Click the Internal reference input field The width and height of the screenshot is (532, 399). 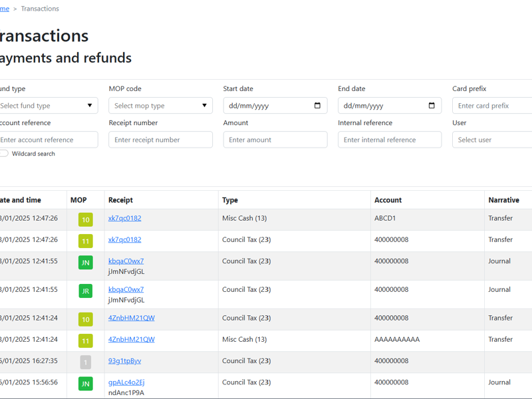[389, 140]
